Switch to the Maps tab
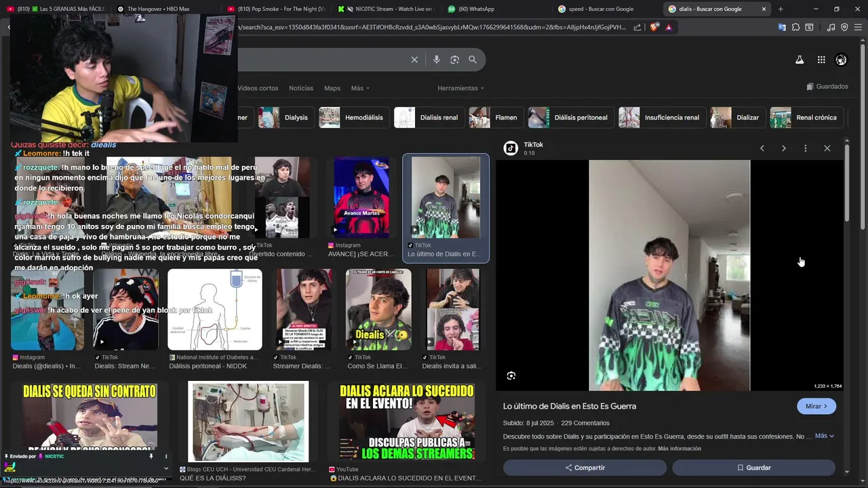Screen dimensions: 868x488 332,88
